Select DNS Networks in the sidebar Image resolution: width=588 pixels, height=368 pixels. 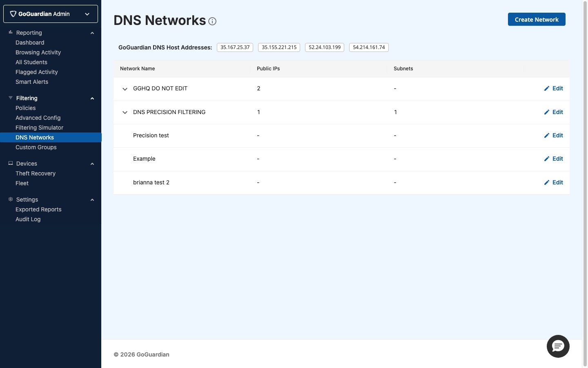pyautogui.click(x=51, y=137)
